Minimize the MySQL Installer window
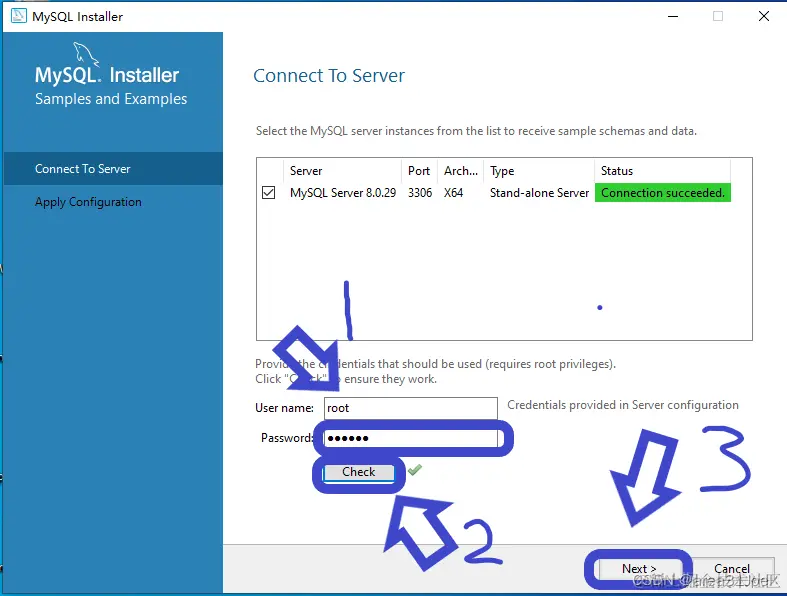 pyautogui.click(x=673, y=16)
